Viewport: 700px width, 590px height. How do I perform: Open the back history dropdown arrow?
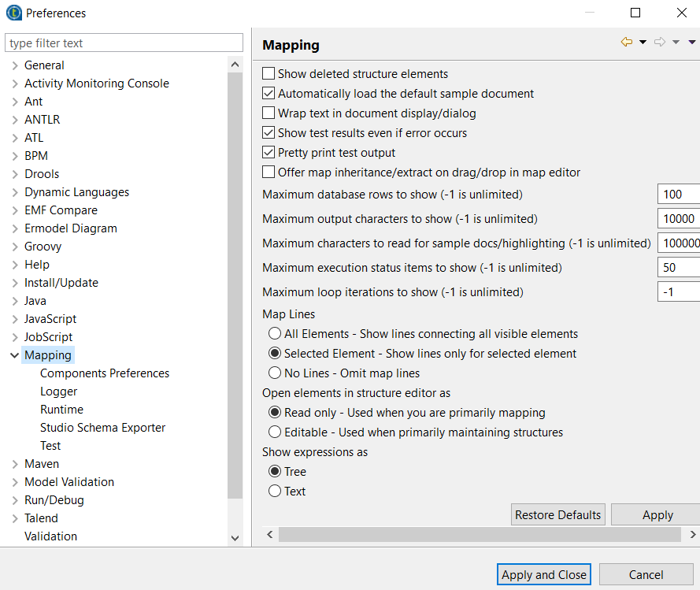(643, 43)
